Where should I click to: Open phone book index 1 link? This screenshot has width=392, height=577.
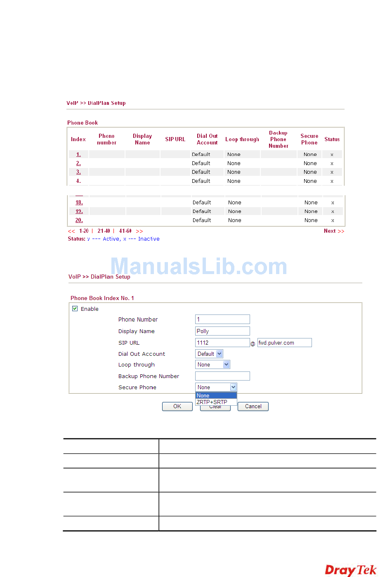pos(78,154)
